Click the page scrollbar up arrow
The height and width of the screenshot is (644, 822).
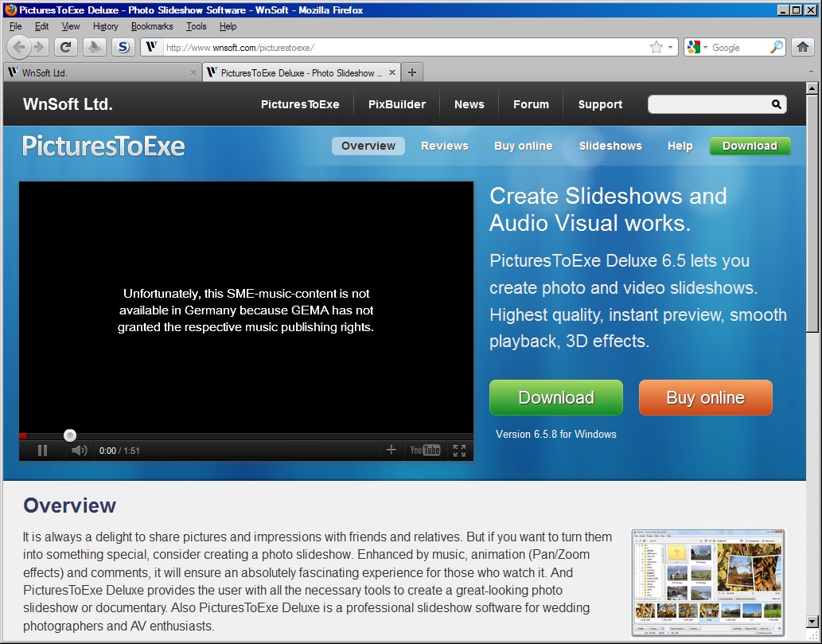[812, 88]
